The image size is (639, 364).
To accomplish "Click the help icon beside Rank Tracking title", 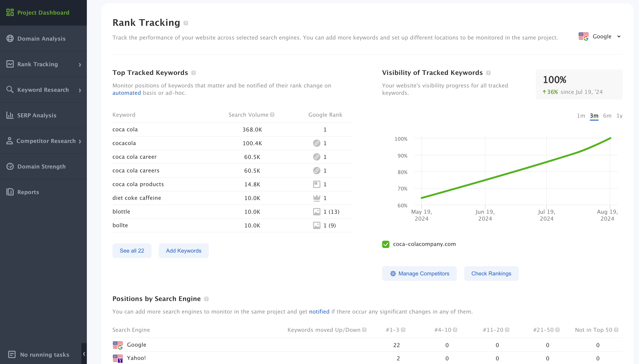I will [186, 23].
